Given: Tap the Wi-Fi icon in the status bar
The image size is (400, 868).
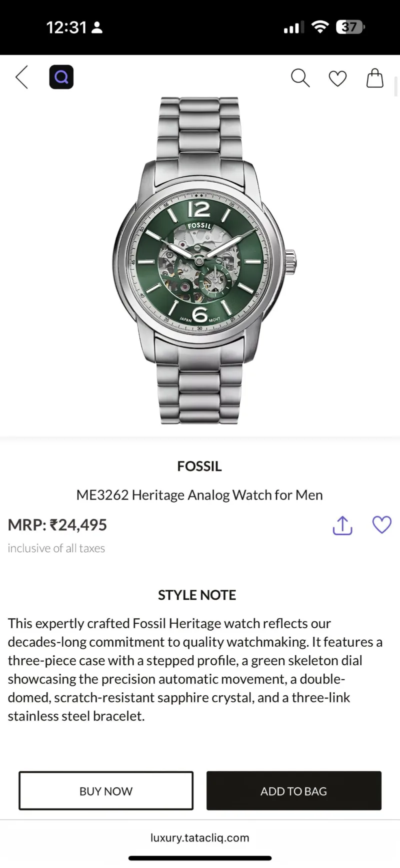Looking at the screenshot, I should click(x=319, y=27).
